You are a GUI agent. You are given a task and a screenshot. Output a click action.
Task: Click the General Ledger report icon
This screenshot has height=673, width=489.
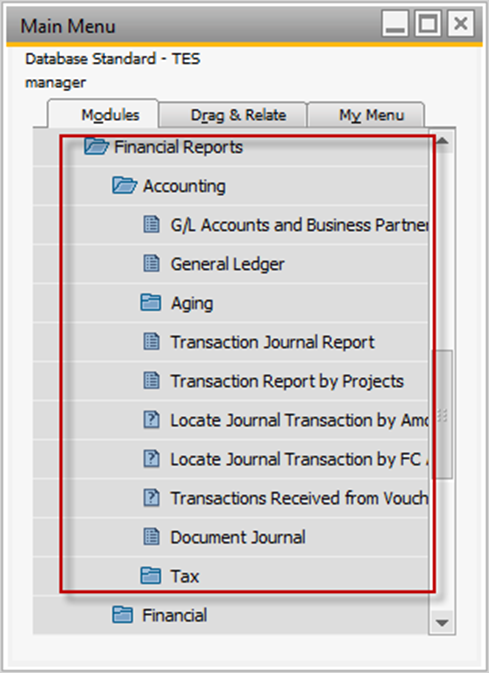(151, 264)
